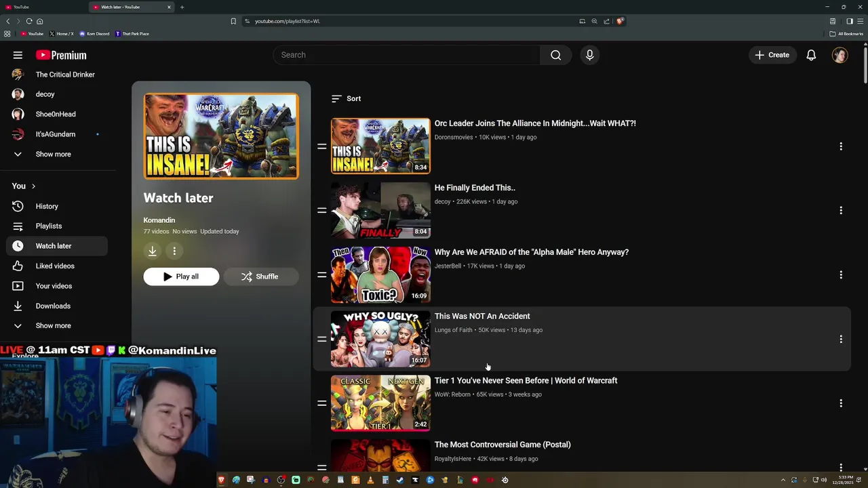
Task: Open History in sidebar
Action: 57,206
